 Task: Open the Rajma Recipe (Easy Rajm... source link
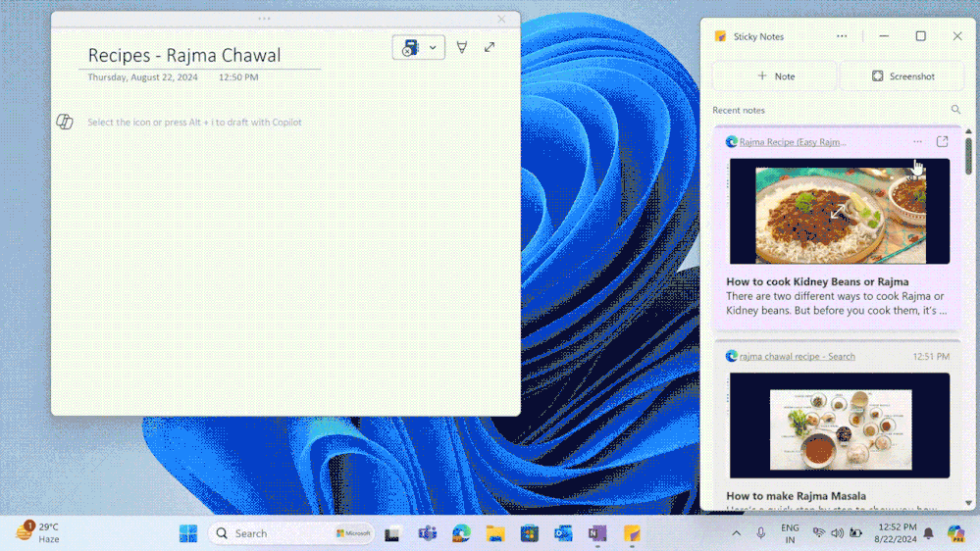pos(793,142)
